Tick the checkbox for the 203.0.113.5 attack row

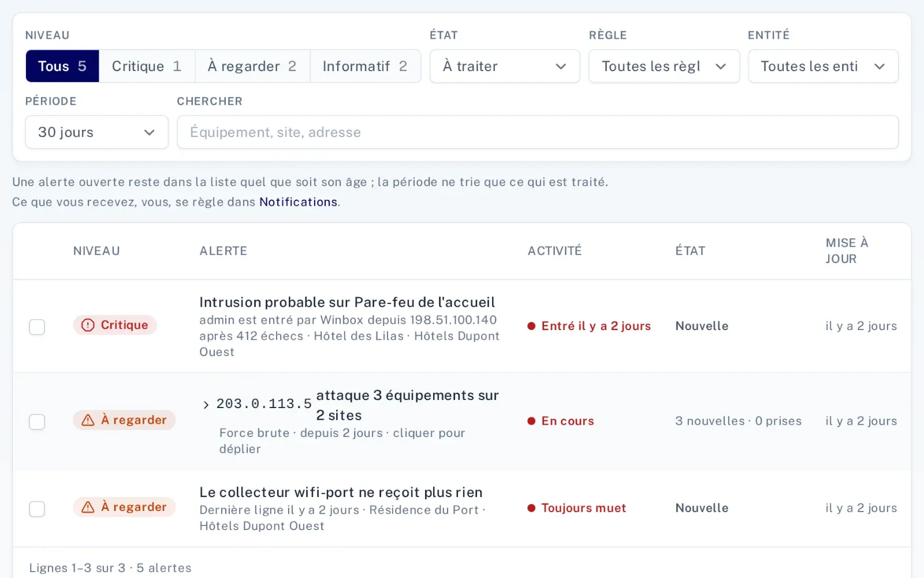(37, 422)
